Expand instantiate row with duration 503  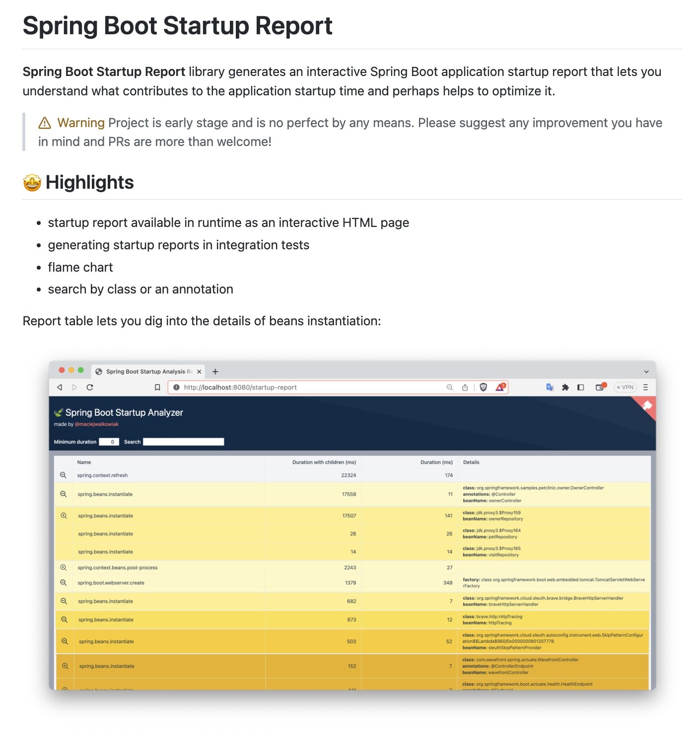click(65, 641)
